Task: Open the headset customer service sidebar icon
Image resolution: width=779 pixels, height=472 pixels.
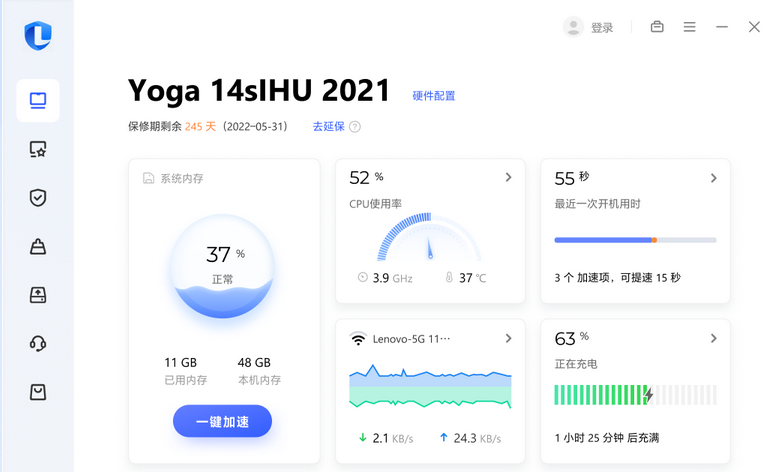Action: point(38,344)
